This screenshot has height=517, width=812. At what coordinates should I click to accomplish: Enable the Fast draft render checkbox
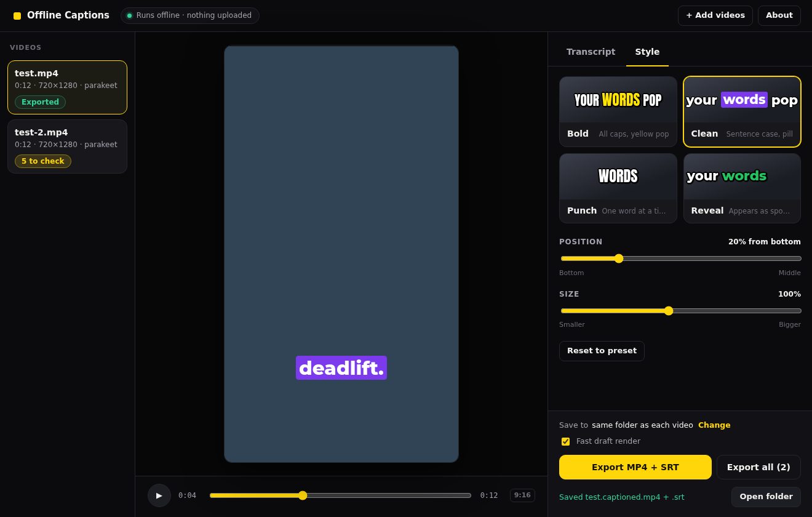tap(565, 441)
